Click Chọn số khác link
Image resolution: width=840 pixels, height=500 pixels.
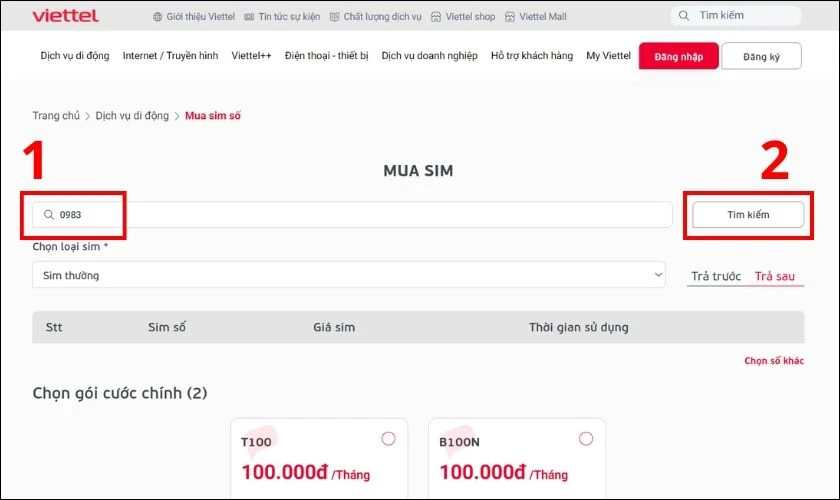tap(774, 361)
